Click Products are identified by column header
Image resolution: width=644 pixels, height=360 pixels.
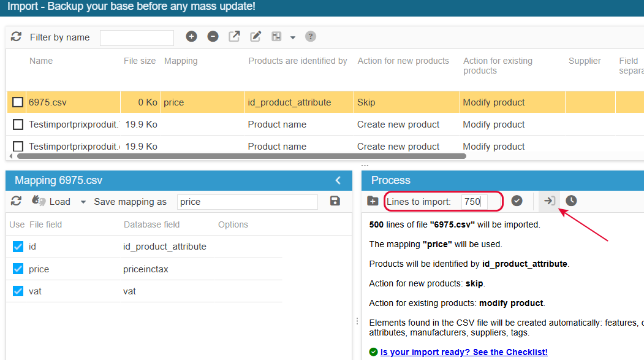(x=298, y=61)
